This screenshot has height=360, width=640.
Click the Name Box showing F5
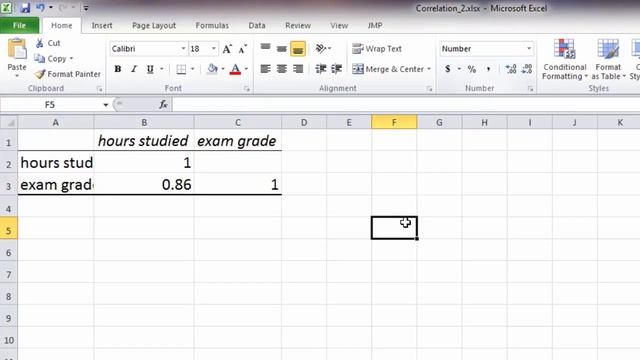50,105
